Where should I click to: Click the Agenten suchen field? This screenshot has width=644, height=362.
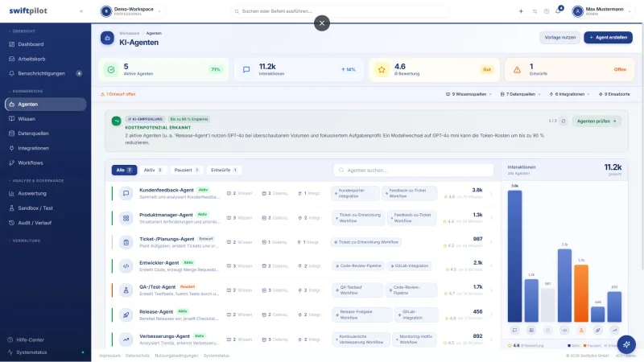(x=414, y=170)
